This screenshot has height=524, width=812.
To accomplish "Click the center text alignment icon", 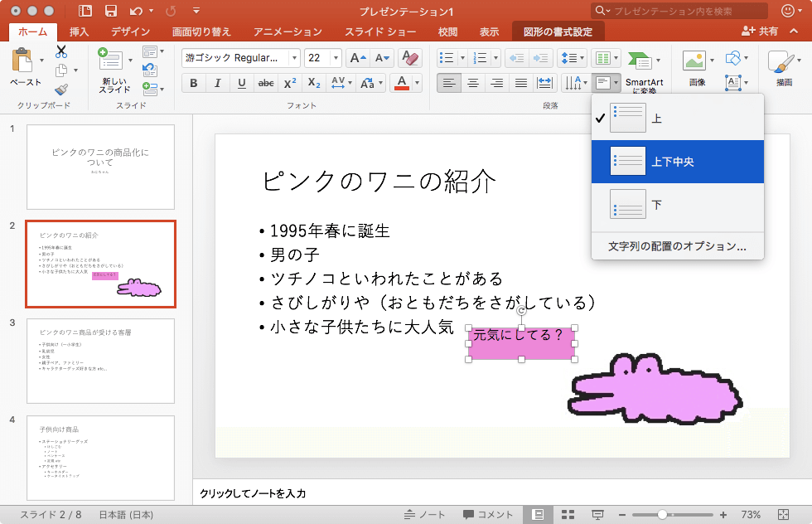I will (473, 83).
